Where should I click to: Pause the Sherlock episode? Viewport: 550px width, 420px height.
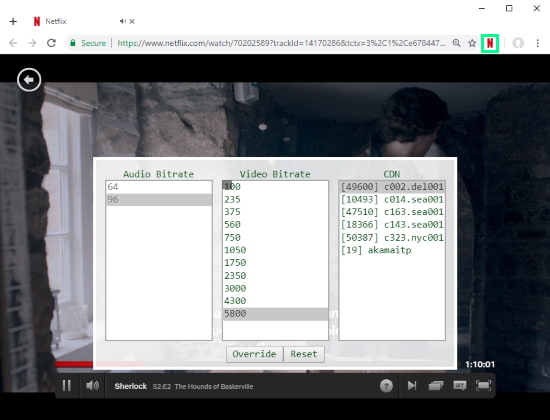click(67, 386)
